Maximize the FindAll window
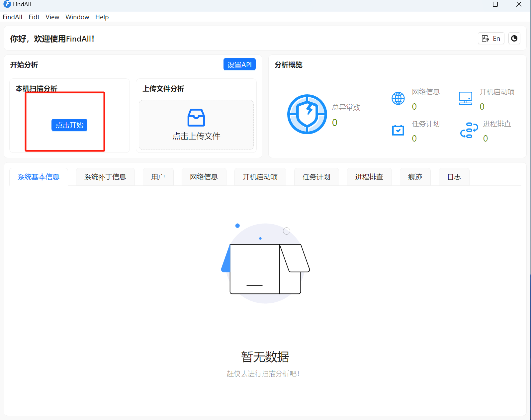 (495, 4)
